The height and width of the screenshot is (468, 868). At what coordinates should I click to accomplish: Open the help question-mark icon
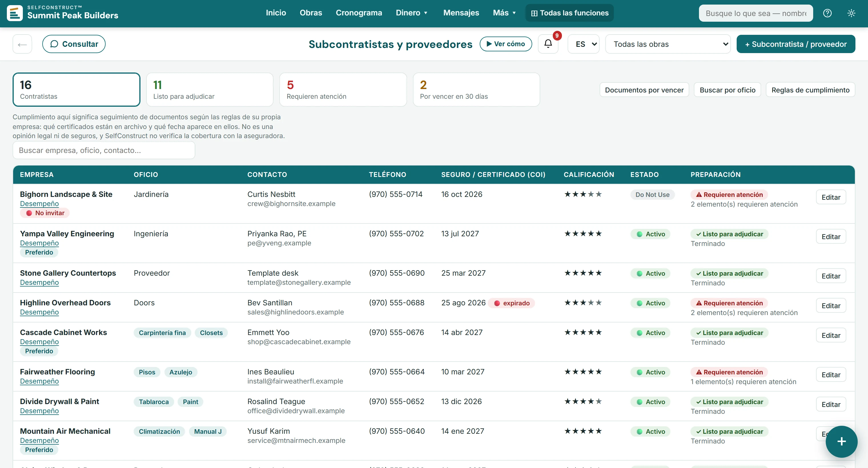point(827,13)
